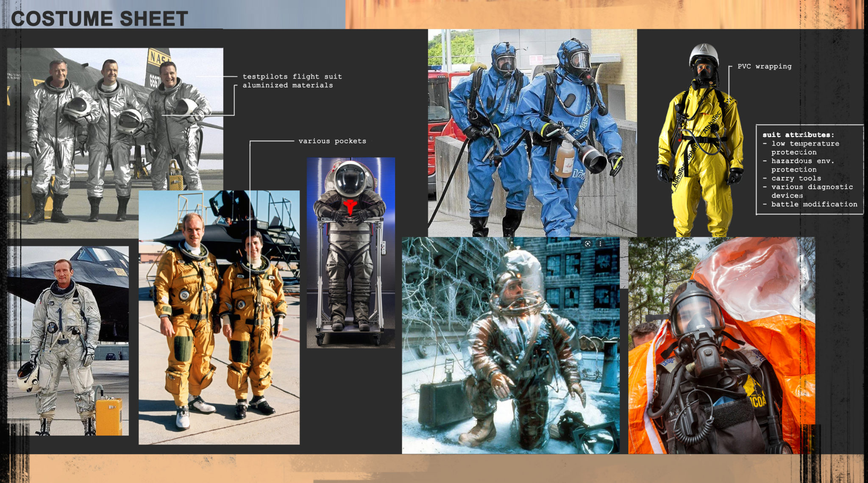Click the 'testpilots flight suit' annotation text
The image size is (868, 483).
tap(292, 76)
